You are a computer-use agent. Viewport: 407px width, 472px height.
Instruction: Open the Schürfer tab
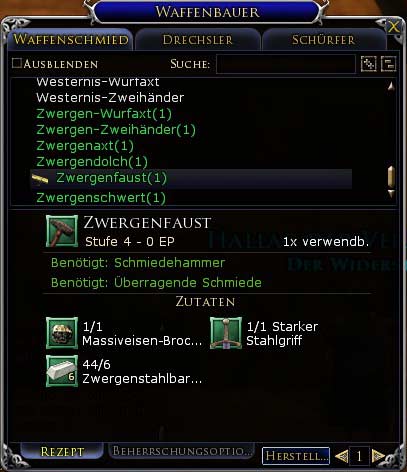point(324,40)
